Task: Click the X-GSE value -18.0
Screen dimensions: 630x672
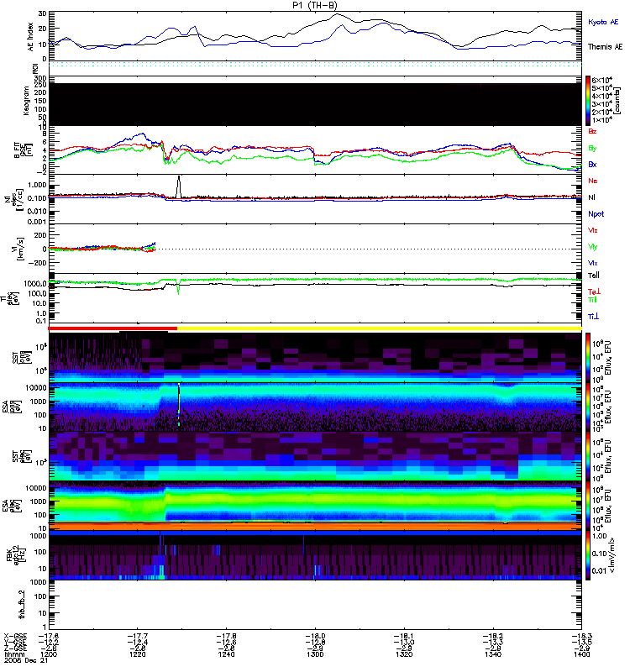Action: 315,636
